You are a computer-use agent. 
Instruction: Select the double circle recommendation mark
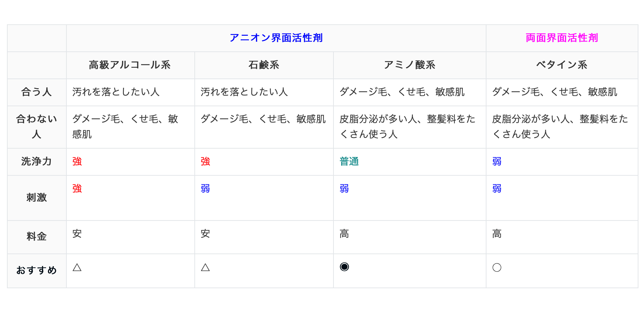[x=344, y=267]
